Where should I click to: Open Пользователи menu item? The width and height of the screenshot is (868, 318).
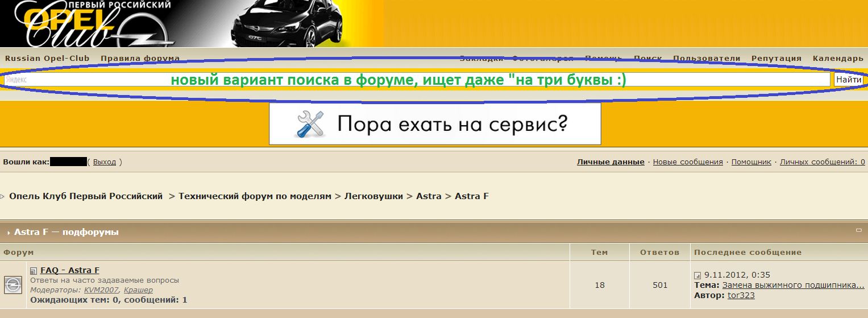[707, 59]
